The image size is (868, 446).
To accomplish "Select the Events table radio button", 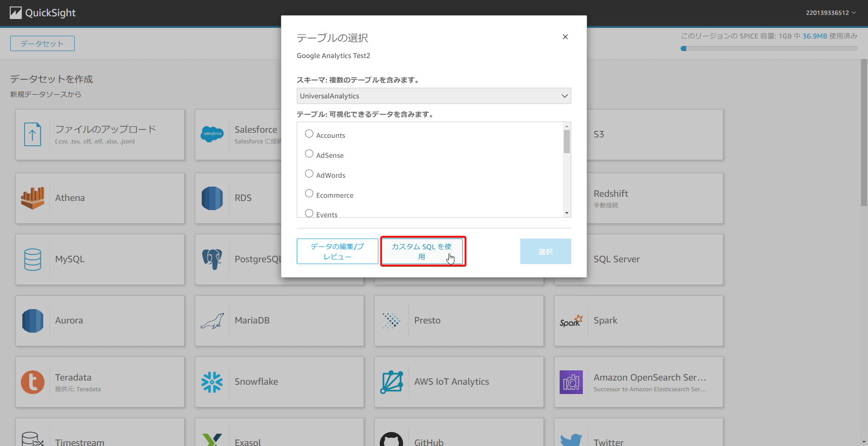I will click(x=309, y=213).
